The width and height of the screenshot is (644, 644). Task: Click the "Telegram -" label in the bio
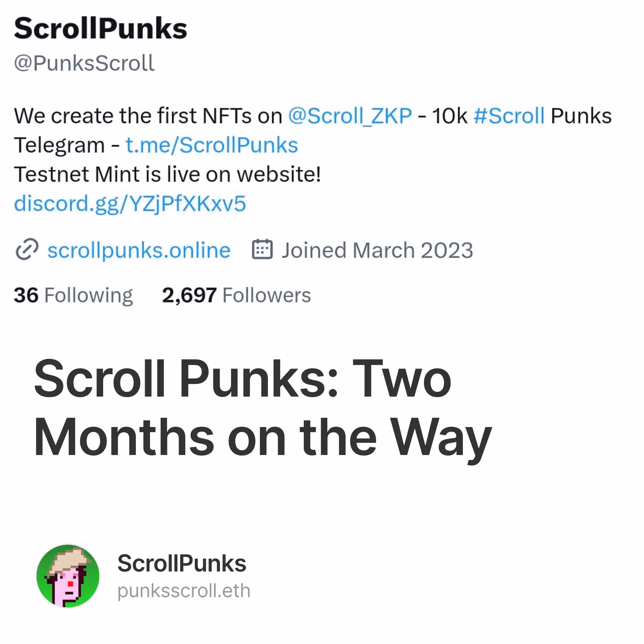[x=67, y=145]
